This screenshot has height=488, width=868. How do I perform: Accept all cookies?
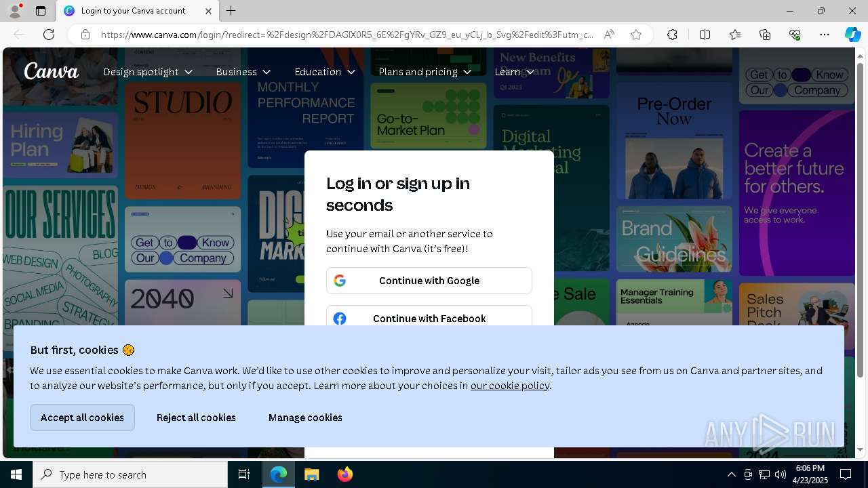coord(82,418)
